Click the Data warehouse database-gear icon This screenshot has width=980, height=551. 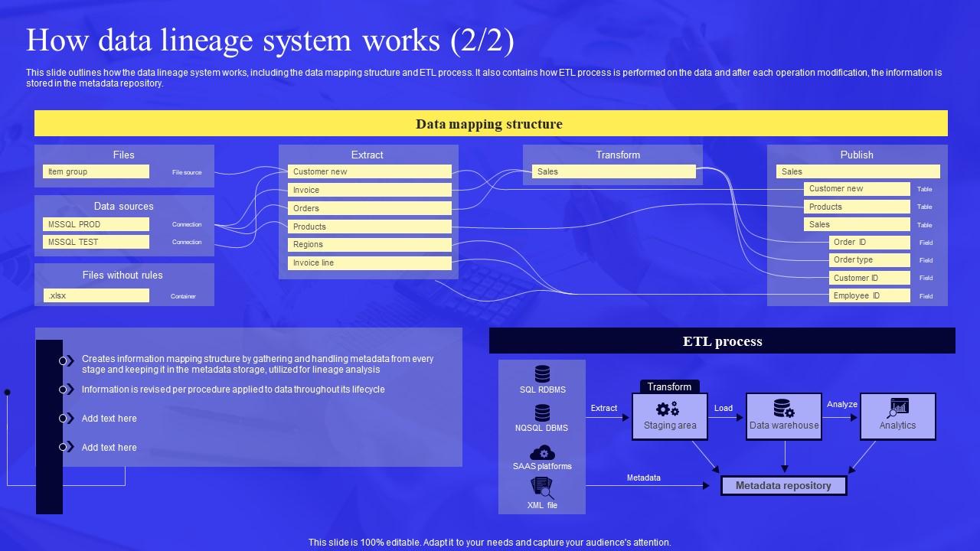pyautogui.click(x=783, y=408)
